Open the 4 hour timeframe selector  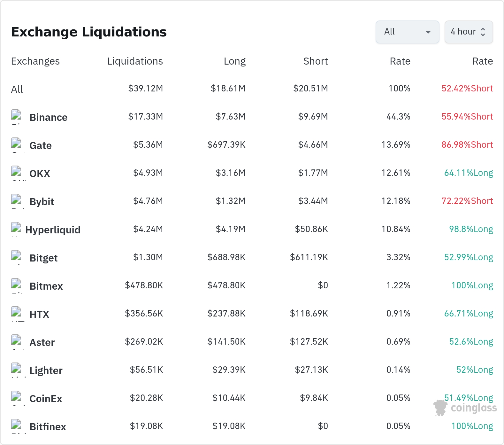pos(469,32)
